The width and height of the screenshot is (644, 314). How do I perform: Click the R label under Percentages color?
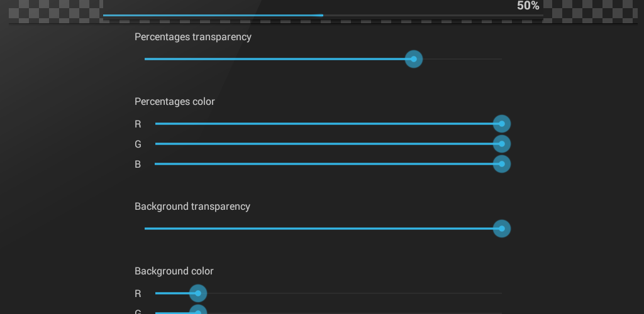[138, 124]
